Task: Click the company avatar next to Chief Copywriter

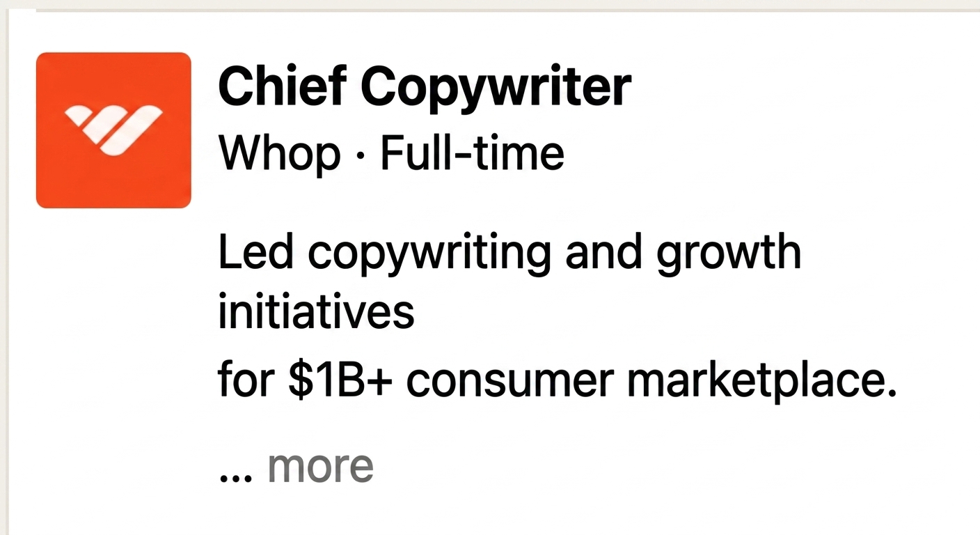Action: coord(113,129)
